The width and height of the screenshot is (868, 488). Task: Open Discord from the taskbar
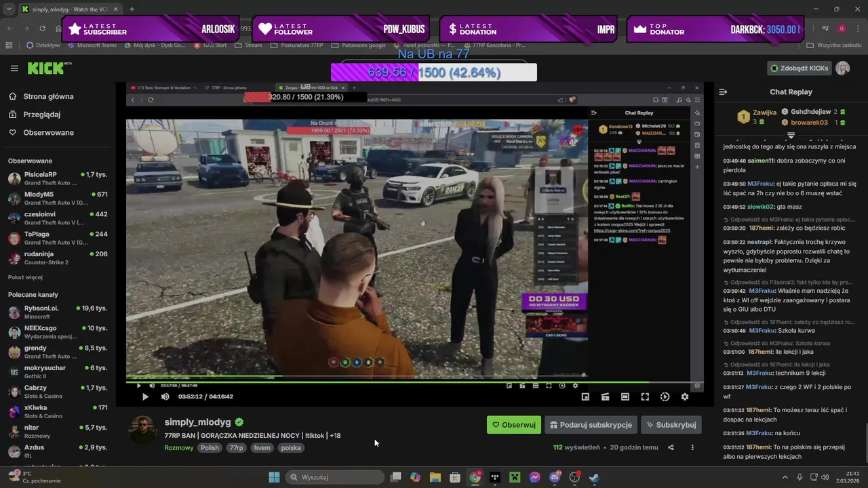tap(555, 477)
